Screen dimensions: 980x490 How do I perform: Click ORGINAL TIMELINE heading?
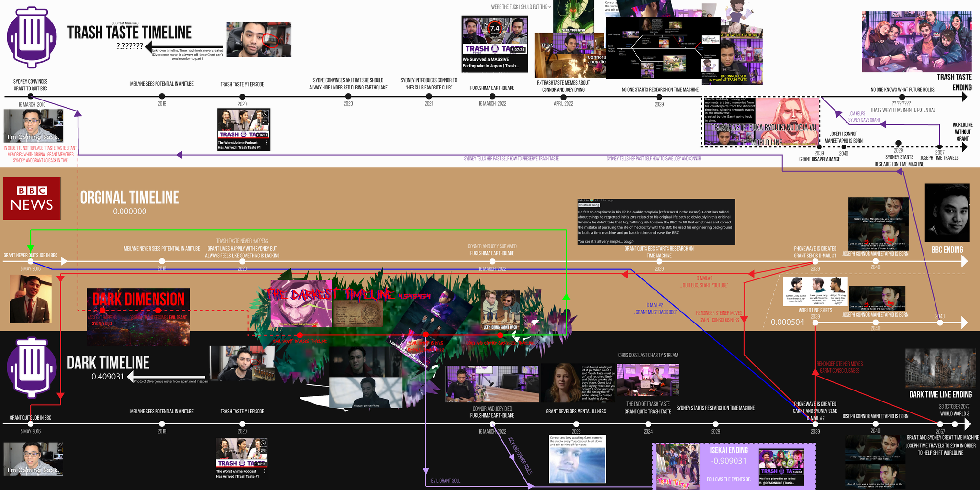tap(130, 198)
